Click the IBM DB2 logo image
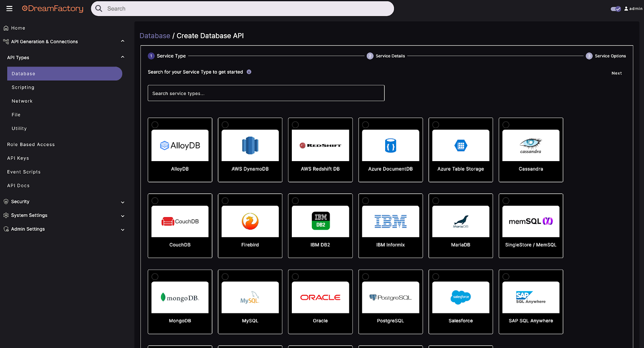 pos(320,222)
